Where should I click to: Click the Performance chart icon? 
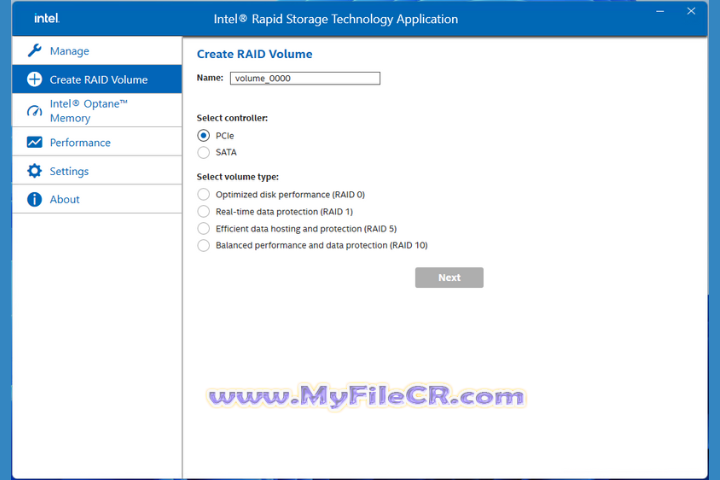pyautogui.click(x=34, y=142)
